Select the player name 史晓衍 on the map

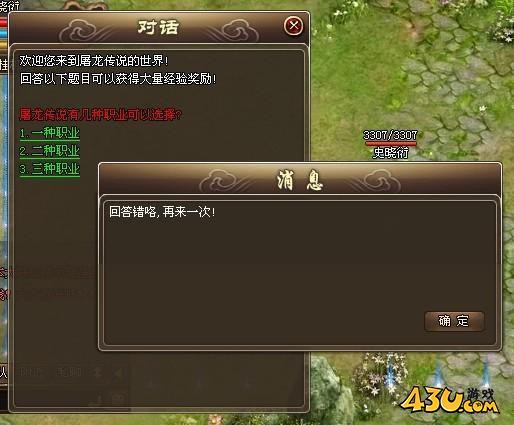(391, 153)
